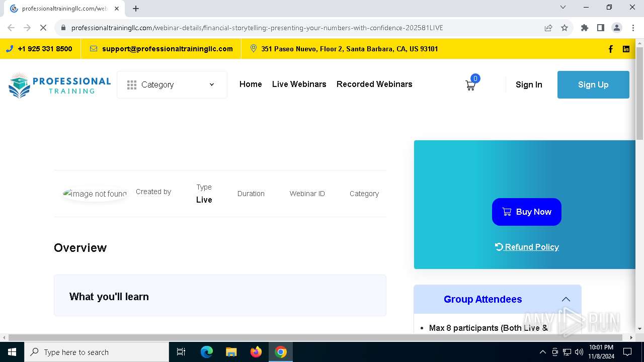Click the Professional Training logo
The width and height of the screenshot is (644, 362).
(x=59, y=84)
